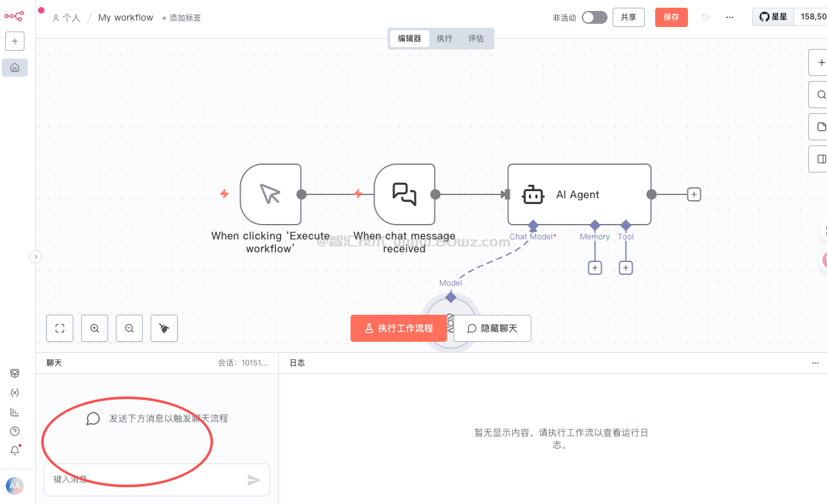Click the send message arrow icon
Image resolution: width=827 pixels, height=504 pixels.
[254, 480]
